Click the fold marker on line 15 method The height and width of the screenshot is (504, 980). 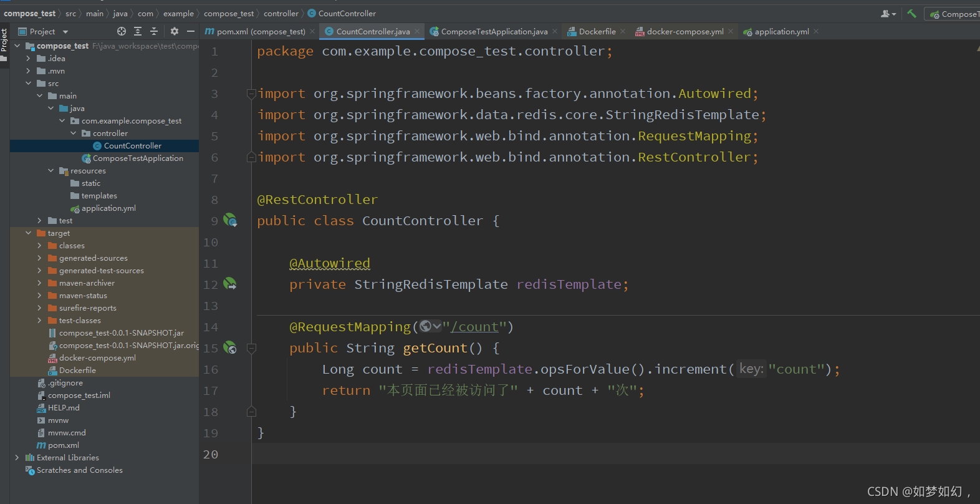251,348
